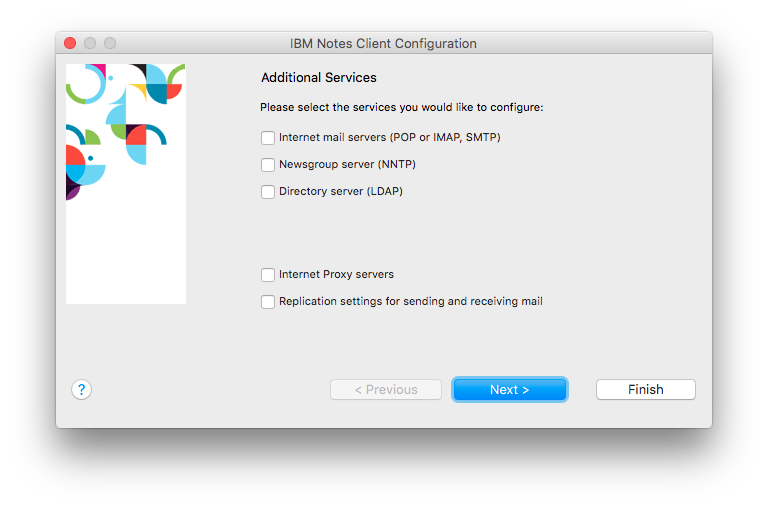The height and width of the screenshot is (508, 768).
Task: Open the help question mark button
Action: tap(81, 389)
